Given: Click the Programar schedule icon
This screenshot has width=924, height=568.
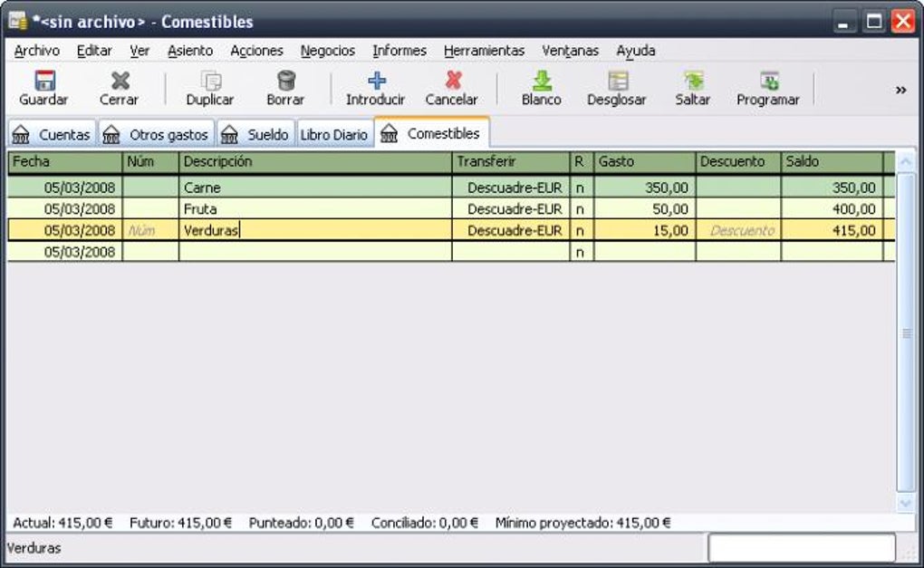Looking at the screenshot, I should (x=769, y=81).
